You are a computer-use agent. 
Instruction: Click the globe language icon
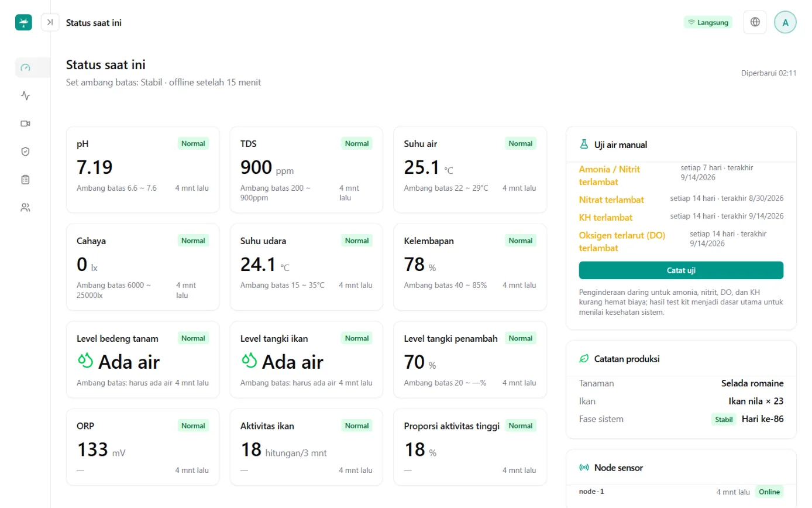click(755, 22)
